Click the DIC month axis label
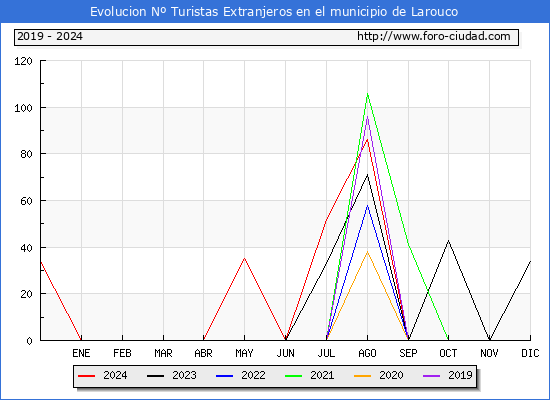The height and width of the screenshot is (400, 550). 530,353
